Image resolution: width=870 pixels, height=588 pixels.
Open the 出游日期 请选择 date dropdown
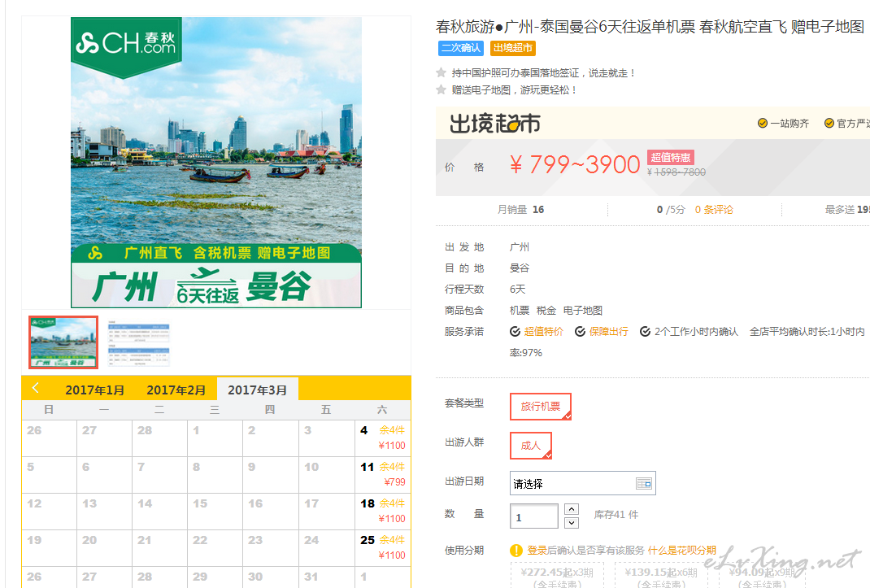click(583, 483)
